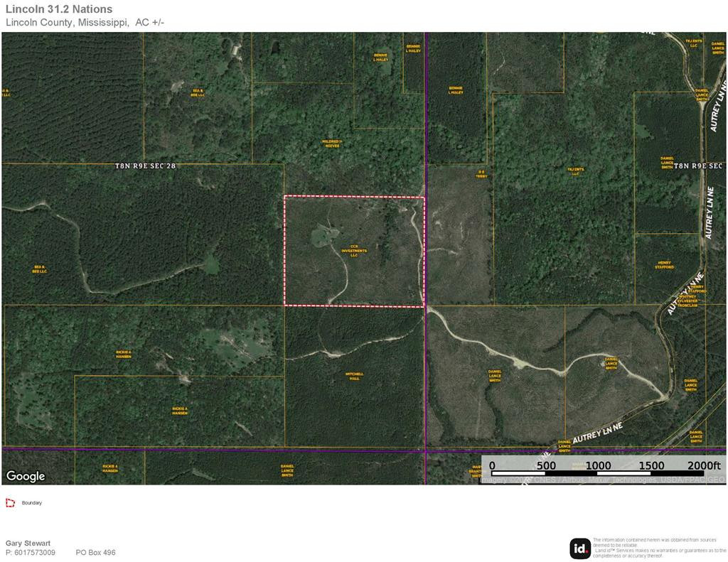Click the Land id logo
This screenshot has width=728, height=562.
[x=580, y=549]
